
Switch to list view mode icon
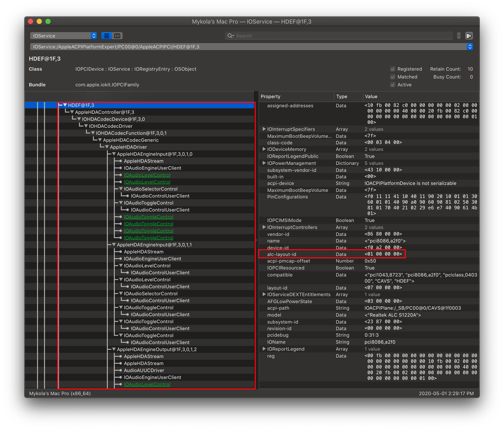(106, 36)
